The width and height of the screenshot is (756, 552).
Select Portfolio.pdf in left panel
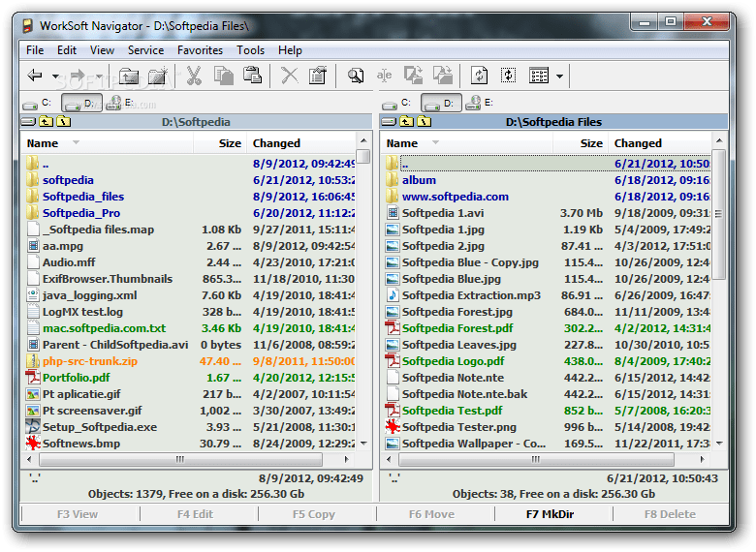[76, 378]
